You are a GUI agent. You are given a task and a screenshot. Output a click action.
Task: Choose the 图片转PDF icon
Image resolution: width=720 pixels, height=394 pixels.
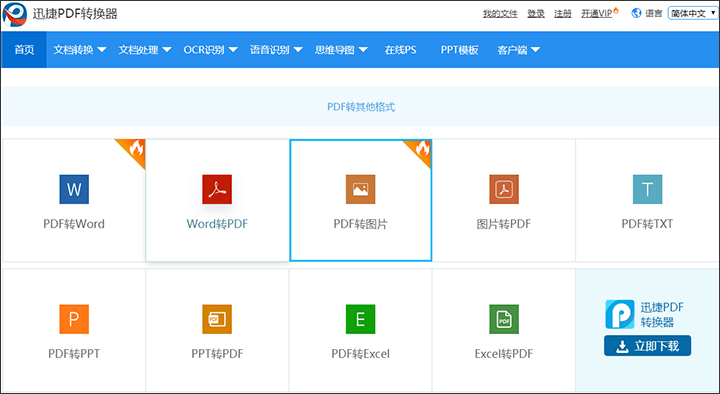(504, 189)
